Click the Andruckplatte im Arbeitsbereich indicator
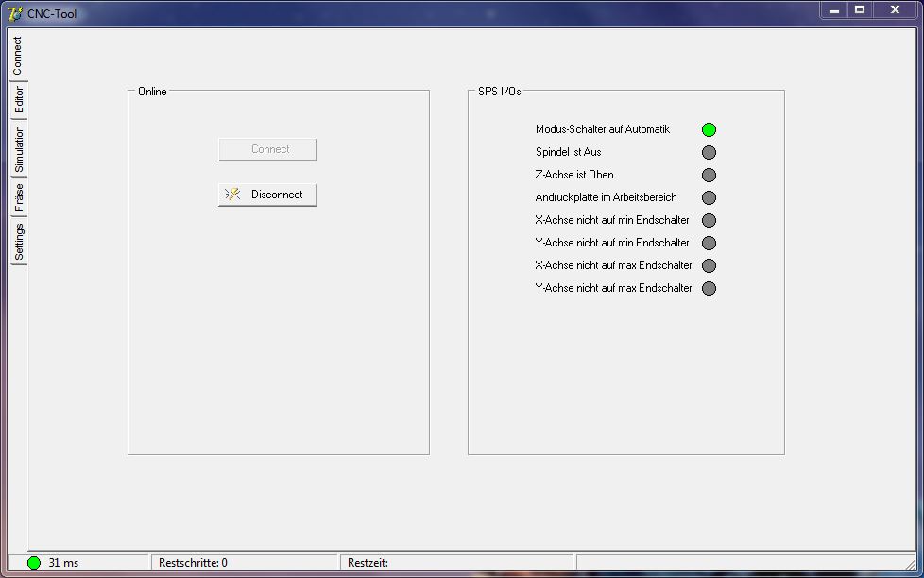Viewport: 924px width, 578px height. pos(709,198)
